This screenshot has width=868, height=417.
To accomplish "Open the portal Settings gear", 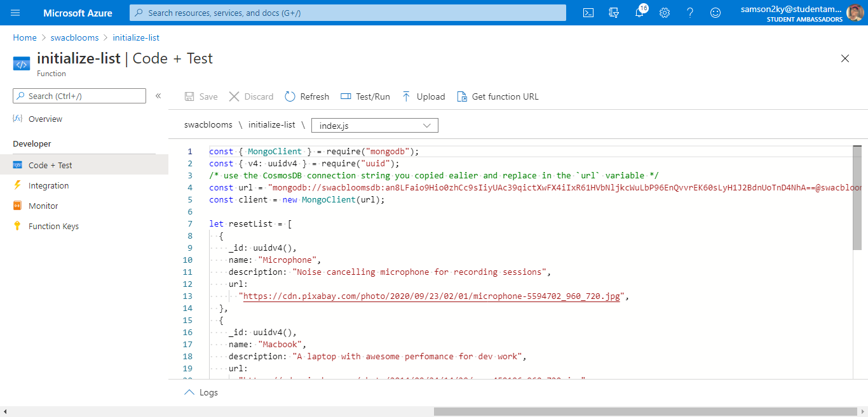I will [x=665, y=13].
